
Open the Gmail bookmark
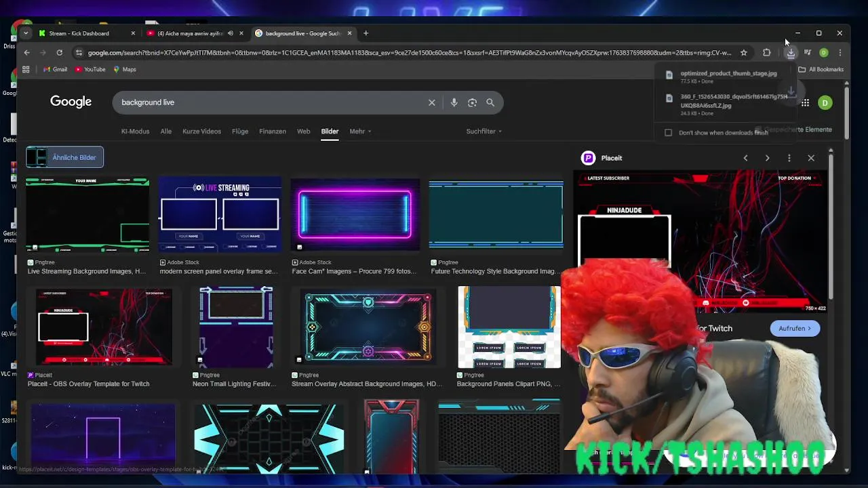coord(55,69)
